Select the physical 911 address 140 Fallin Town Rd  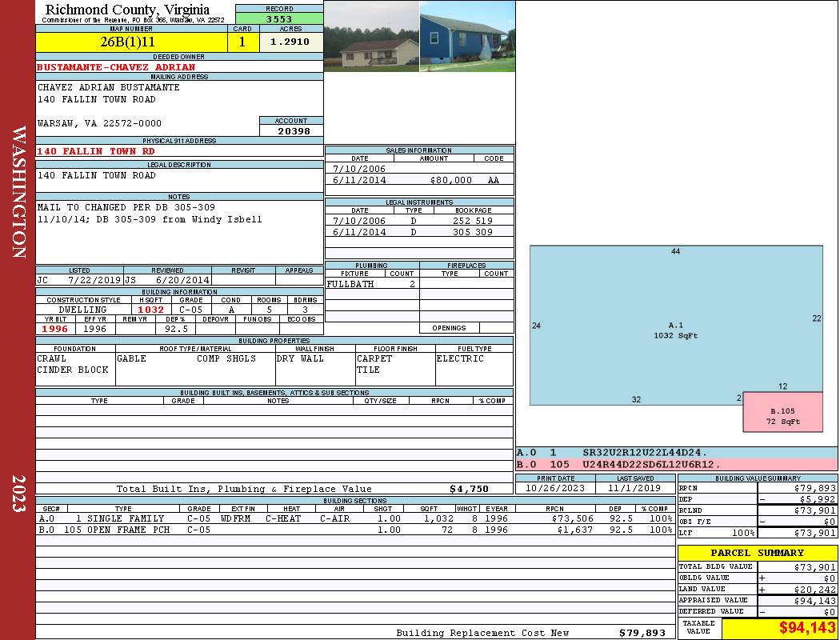pyautogui.click(x=96, y=151)
